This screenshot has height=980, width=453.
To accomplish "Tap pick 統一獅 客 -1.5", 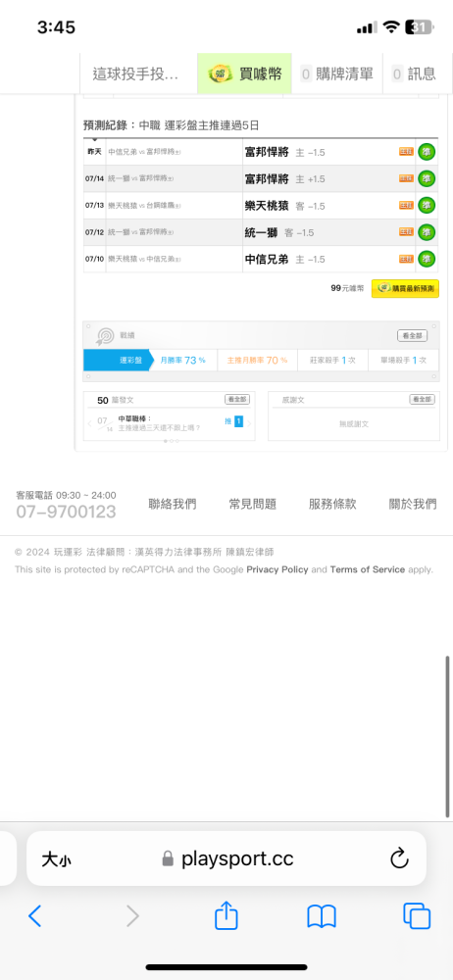I will [279, 232].
